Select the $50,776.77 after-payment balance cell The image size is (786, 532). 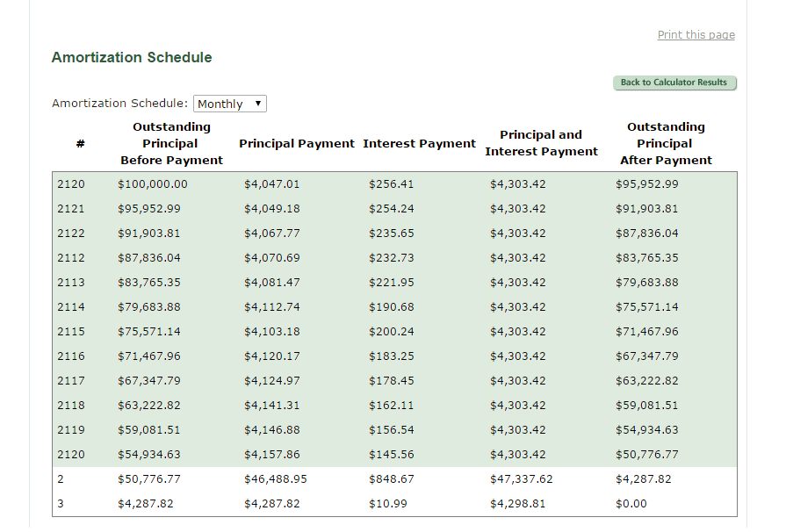pos(646,455)
